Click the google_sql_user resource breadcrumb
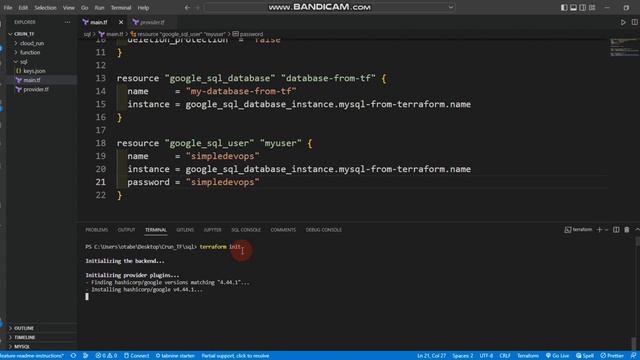This screenshot has height=360, width=640. (178, 34)
